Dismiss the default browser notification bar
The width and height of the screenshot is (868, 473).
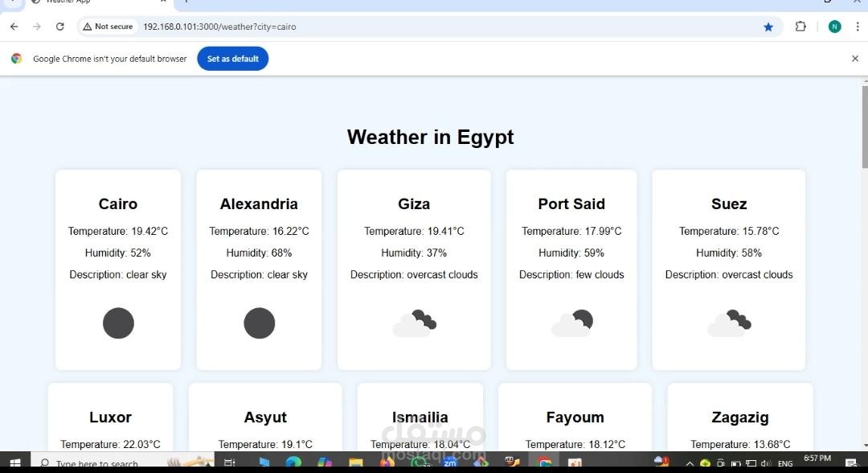[854, 59]
